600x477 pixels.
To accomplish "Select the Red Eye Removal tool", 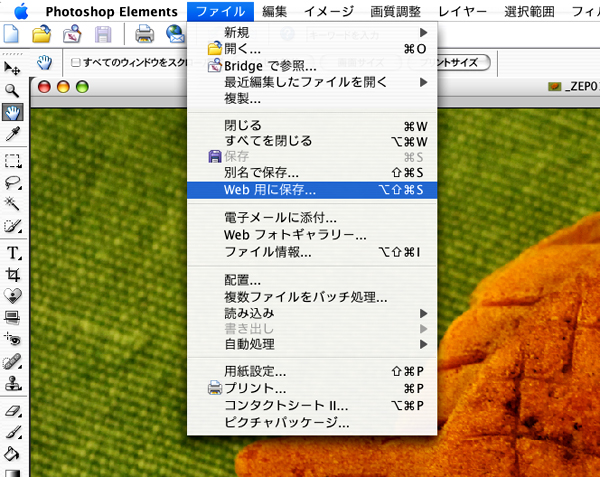I will pos(12,339).
